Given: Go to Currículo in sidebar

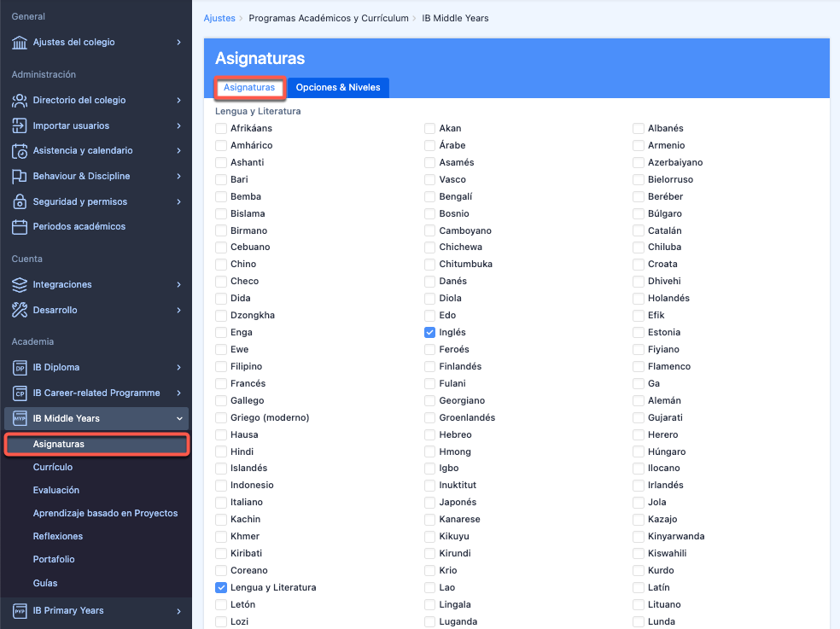Looking at the screenshot, I should pos(53,468).
